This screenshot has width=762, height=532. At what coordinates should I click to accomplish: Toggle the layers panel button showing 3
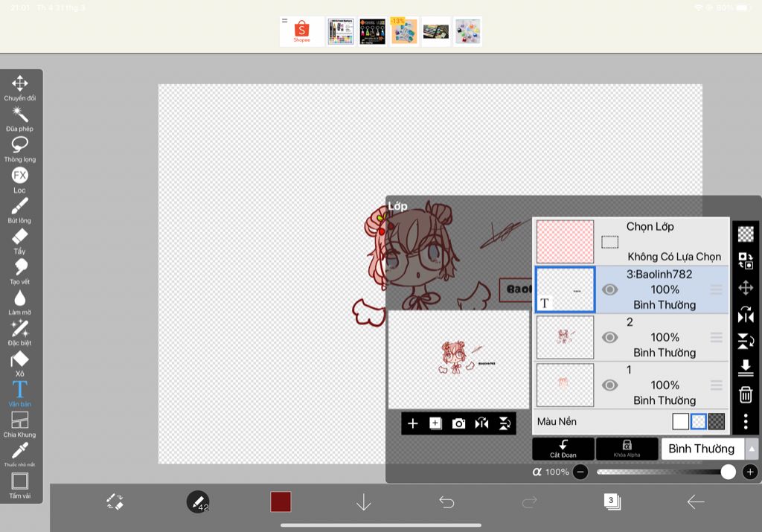[612, 501]
